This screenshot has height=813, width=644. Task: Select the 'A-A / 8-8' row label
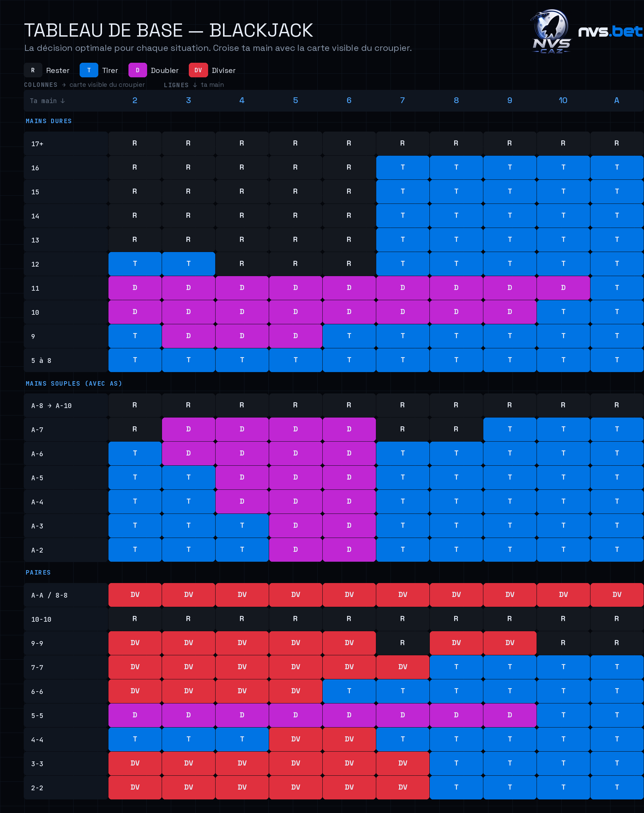coord(66,596)
